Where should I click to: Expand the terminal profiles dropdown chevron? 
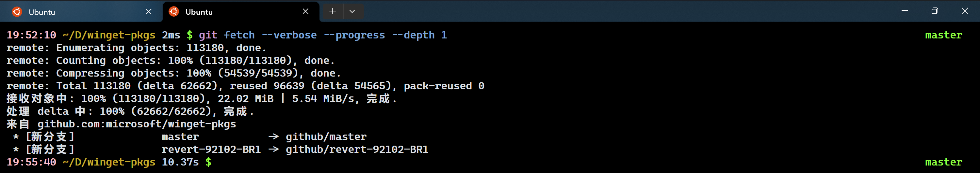click(352, 11)
